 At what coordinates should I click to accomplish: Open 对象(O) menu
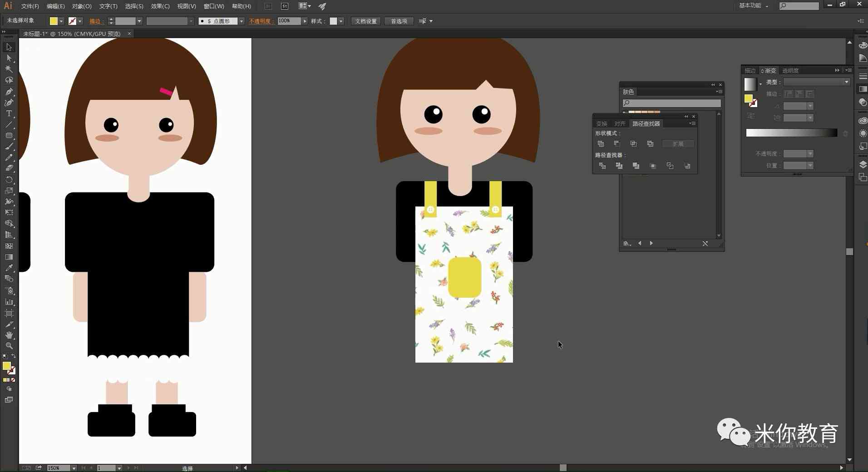coord(82,6)
